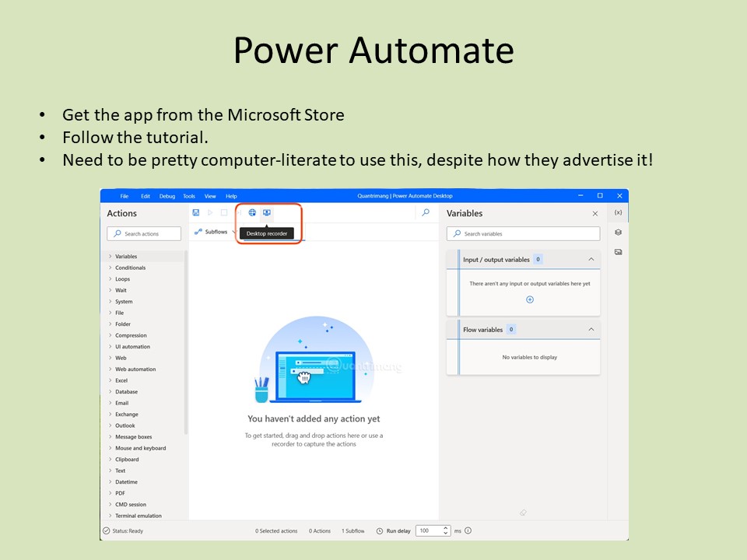Image resolution: width=747 pixels, height=560 pixels.
Task: Collapse the Flow variables section
Action: (591, 329)
